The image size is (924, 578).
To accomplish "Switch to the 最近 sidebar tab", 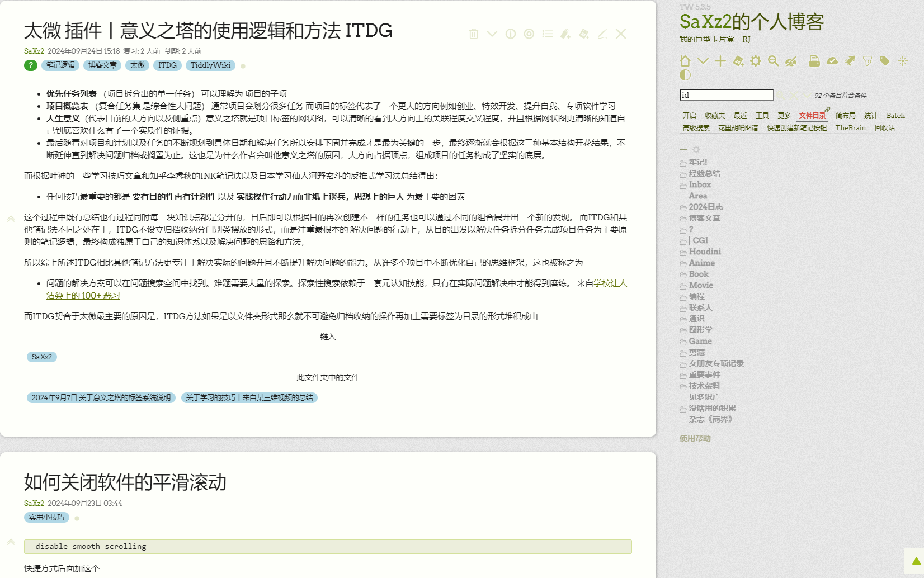I will click(741, 116).
